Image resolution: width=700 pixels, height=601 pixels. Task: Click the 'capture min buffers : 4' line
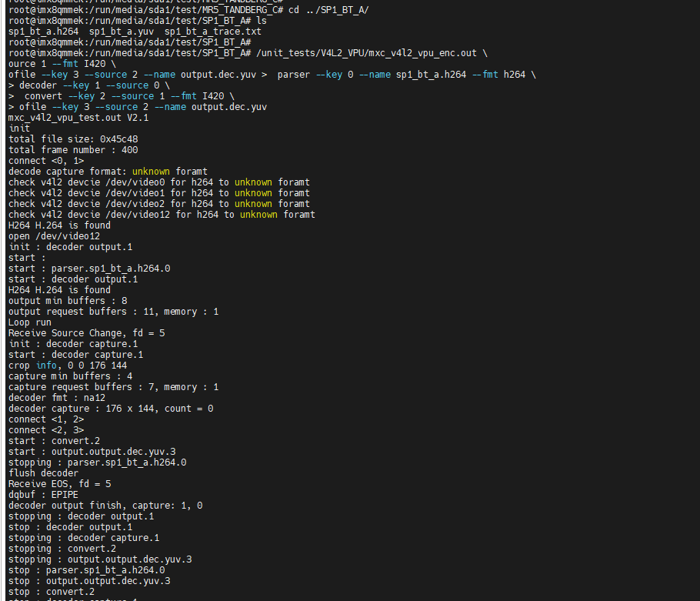(70, 376)
